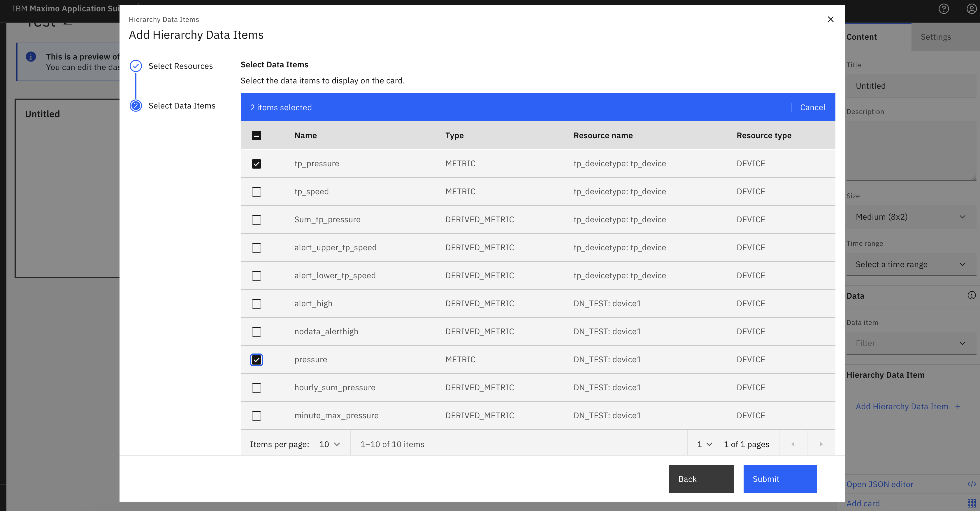This screenshot has height=511, width=980.
Task: Select the Select Data Items step label
Action: coord(182,106)
